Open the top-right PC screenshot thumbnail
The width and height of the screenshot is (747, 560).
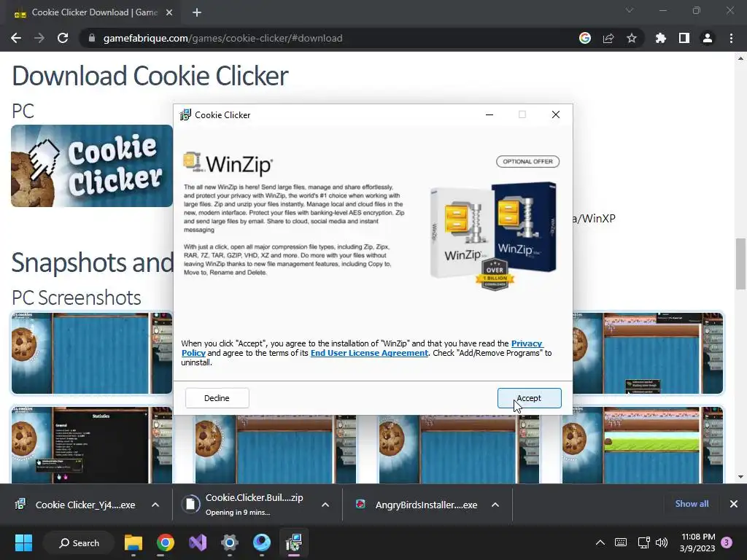tap(648, 353)
